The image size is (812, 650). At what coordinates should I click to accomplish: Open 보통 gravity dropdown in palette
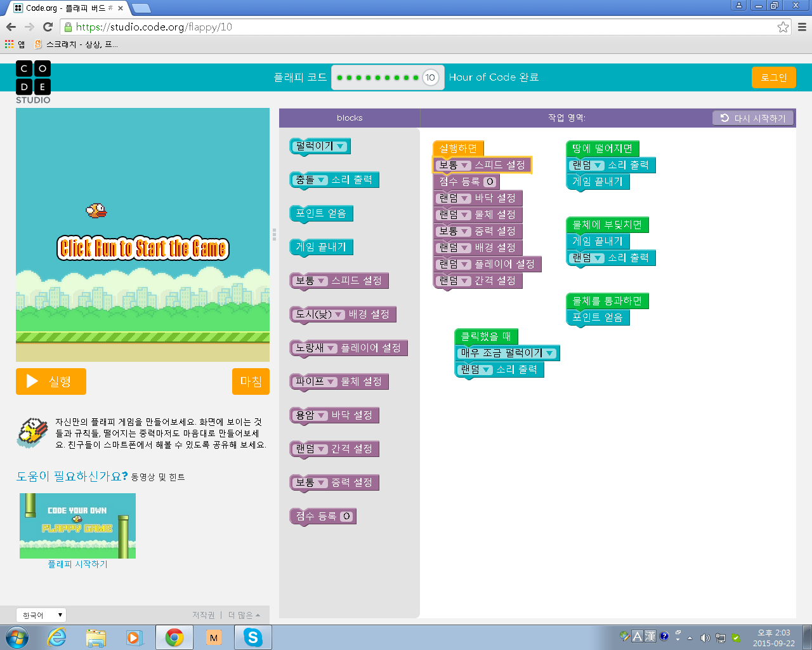point(311,482)
